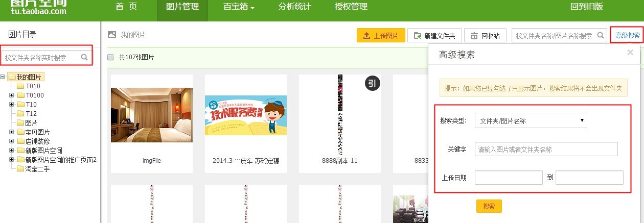Click the magnifier icon in folder search box
Image resolution: width=644 pixels, height=223 pixels.
pyautogui.click(x=84, y=58)
